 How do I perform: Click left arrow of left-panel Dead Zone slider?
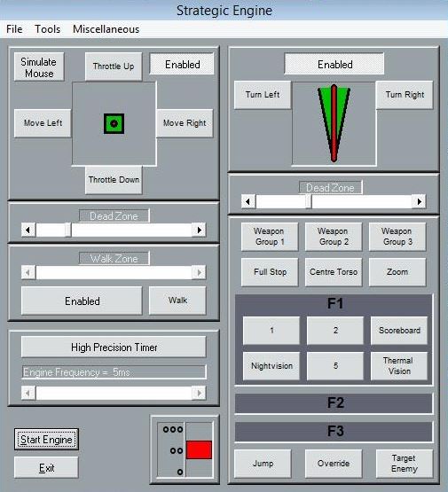(28, 230)
